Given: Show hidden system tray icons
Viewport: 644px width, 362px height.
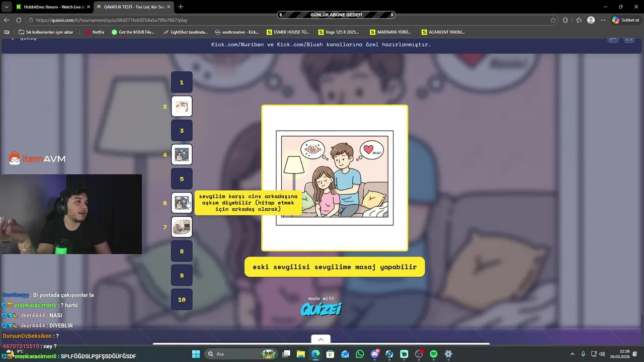Looking at the screenshot, I should (573, 354).
